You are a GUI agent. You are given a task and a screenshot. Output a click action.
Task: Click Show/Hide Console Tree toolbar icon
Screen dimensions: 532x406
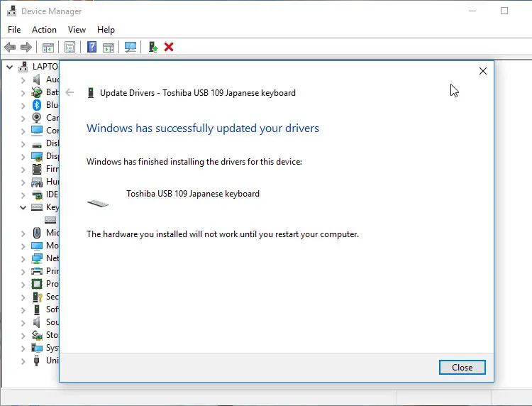[x=48, y=47]
